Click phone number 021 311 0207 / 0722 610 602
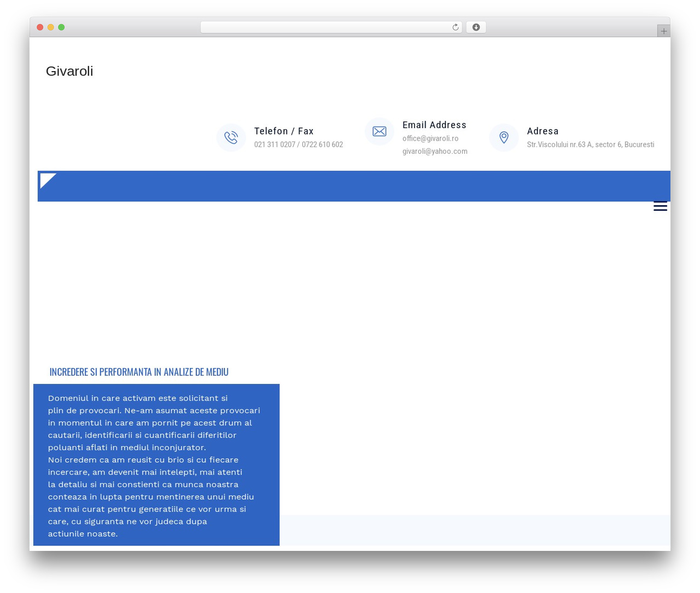Viewport: 700px width, 593px height. (299, 144)
